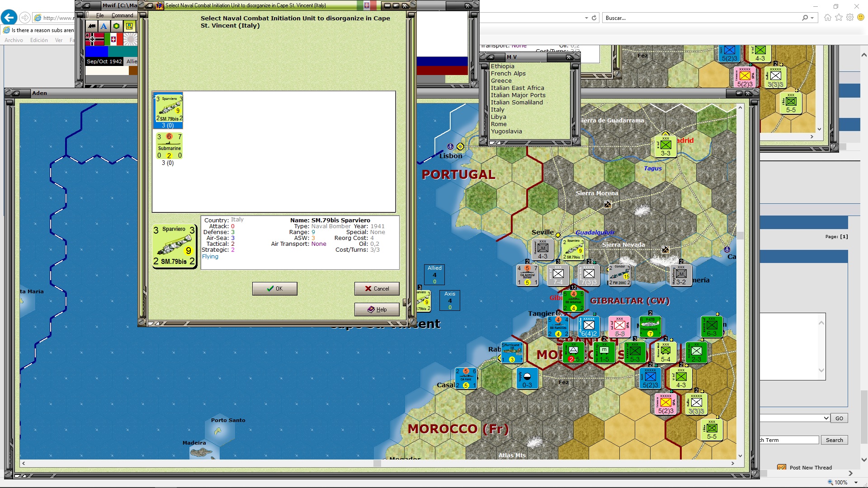This screenshot has height=488, width=868.
Task: Click the yellow unit counter toolbar icon
Action: (x=129, y=26)
